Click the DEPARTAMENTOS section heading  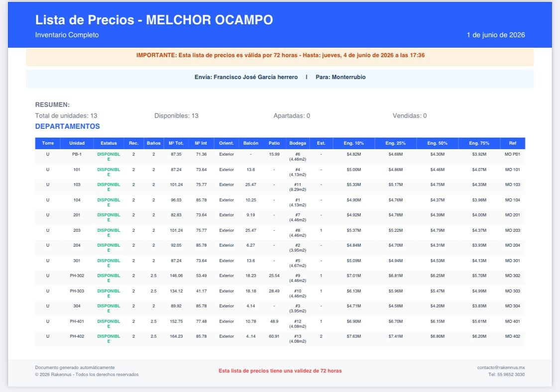[x=68, y=126]
